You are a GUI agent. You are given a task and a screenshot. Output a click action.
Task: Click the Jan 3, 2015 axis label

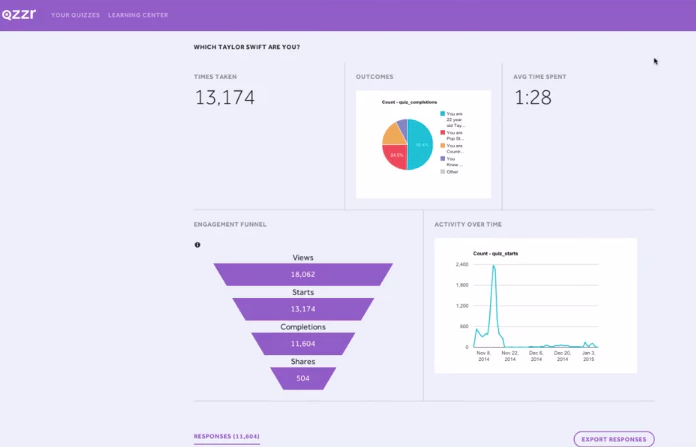pos(589,356)
